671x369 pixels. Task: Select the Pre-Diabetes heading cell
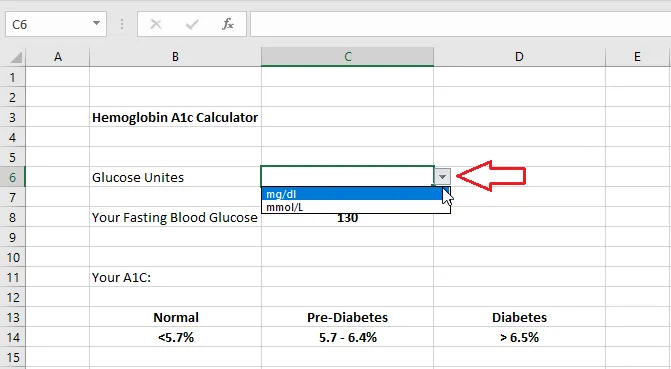(x=347, y=318)
